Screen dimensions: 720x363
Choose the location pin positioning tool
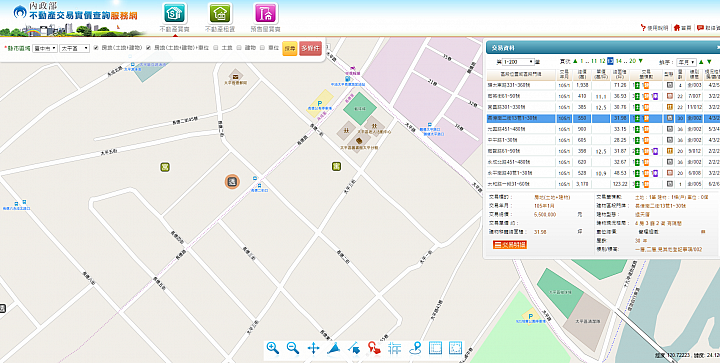[x=415, y=348]
